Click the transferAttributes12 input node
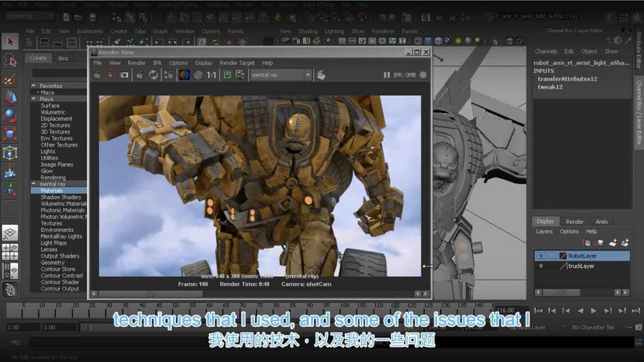This screenshot has height=362, width=644. 568,79
